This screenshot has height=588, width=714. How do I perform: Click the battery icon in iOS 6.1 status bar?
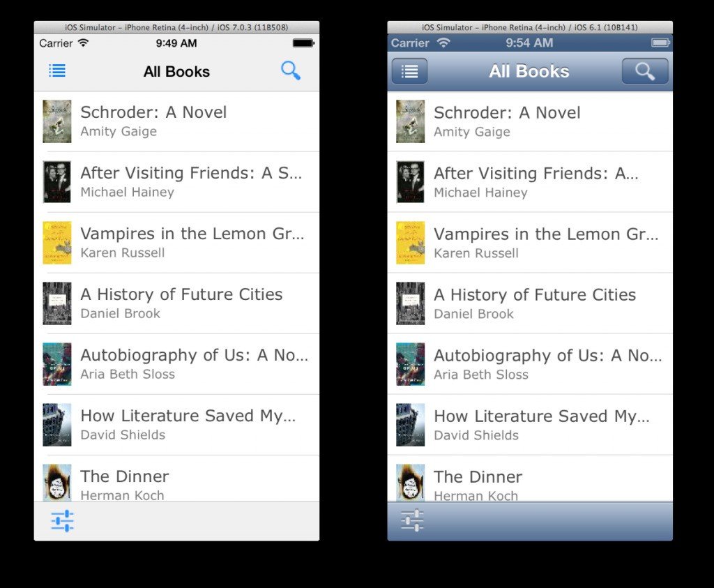click(661, 43)
